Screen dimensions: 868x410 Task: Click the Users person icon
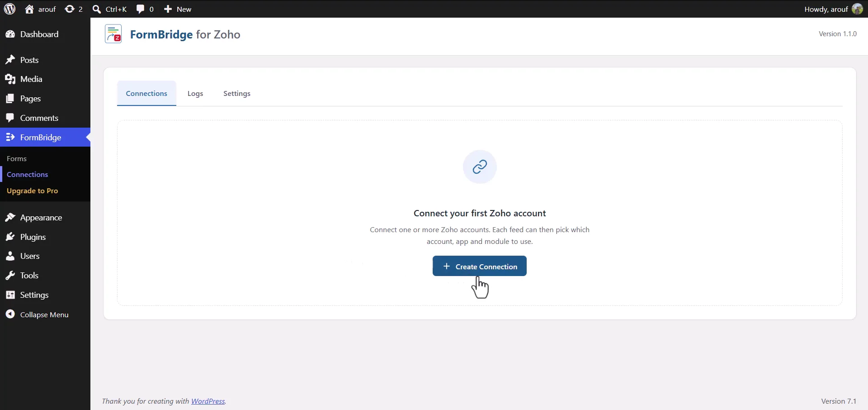pyautogui.click(x=10, y=256)
